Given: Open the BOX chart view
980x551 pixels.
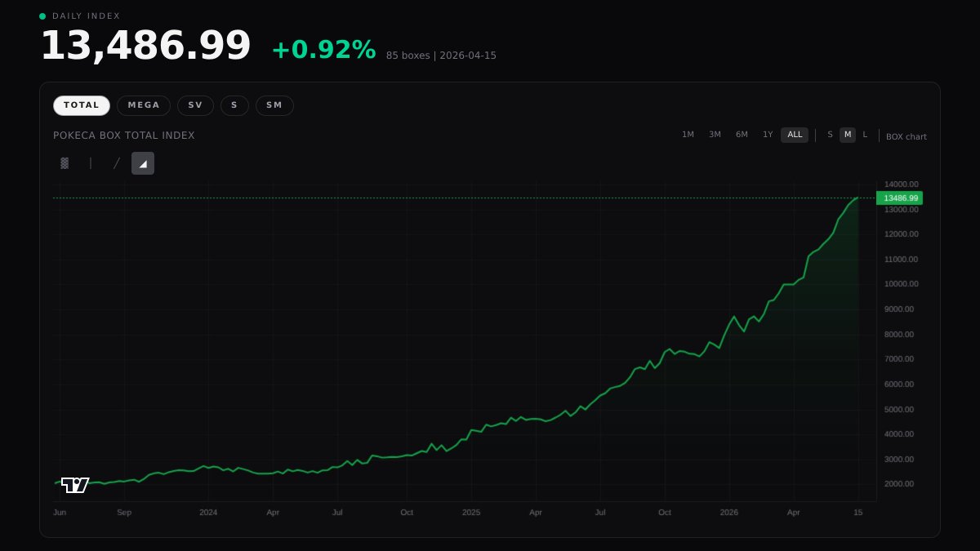Looking at the screenshot, I should coord(906,136).
